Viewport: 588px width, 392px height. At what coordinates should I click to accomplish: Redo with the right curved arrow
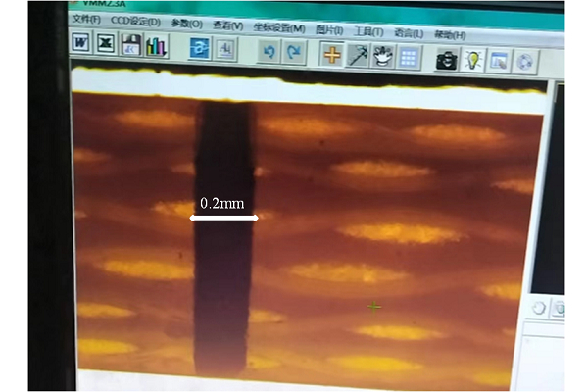click(x=294, y=53)
